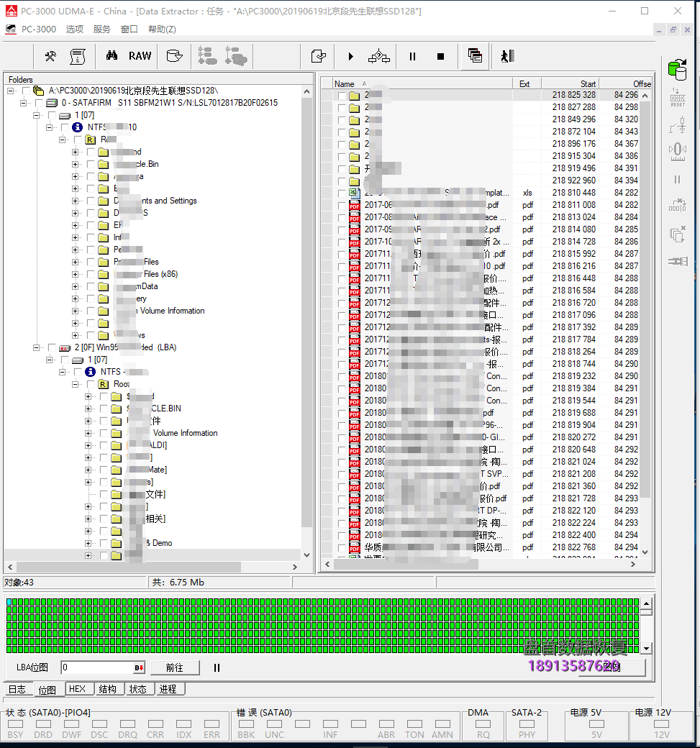This screenshot has height=748, width=700.
Task: Click the green database drive sidebar icon
Action: (678, 70)
